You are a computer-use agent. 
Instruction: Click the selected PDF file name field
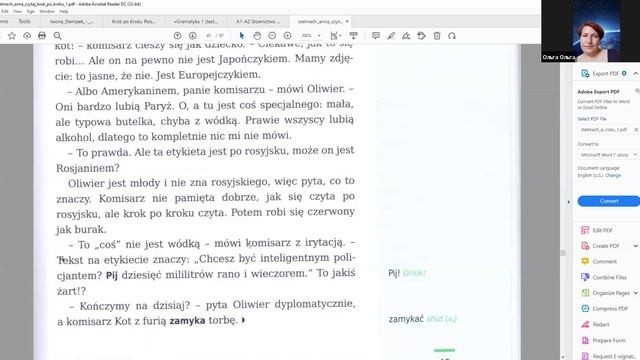[x=604, y=129]
